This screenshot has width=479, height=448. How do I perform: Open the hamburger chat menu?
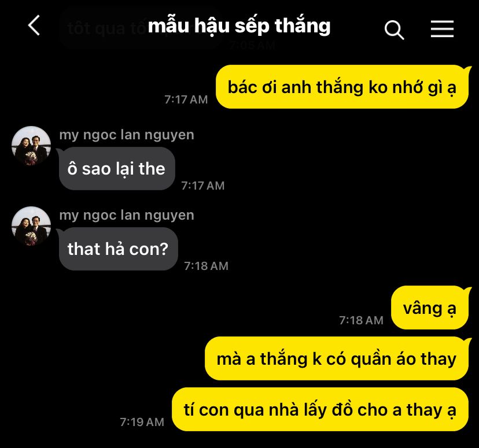[442, 29]
